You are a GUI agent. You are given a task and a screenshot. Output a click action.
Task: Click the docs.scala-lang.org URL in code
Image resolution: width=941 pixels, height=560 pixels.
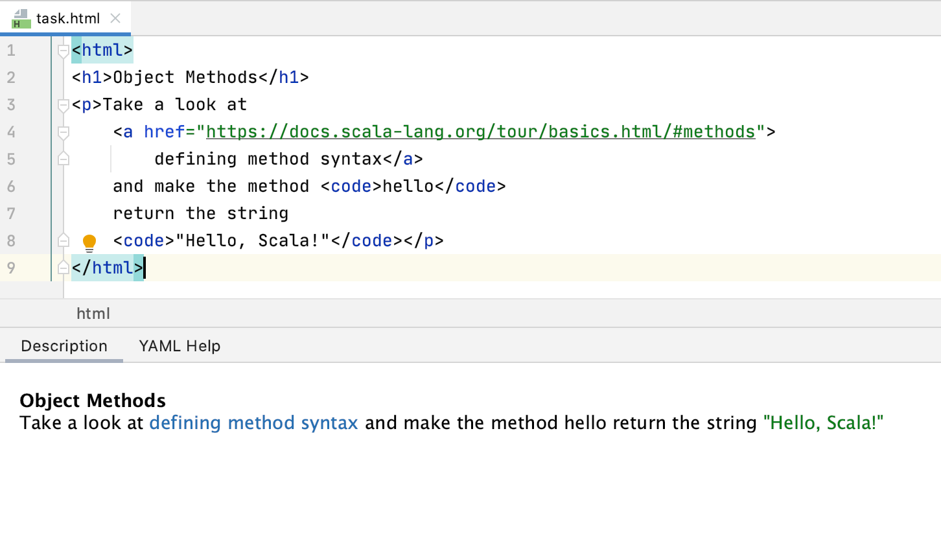480,132
